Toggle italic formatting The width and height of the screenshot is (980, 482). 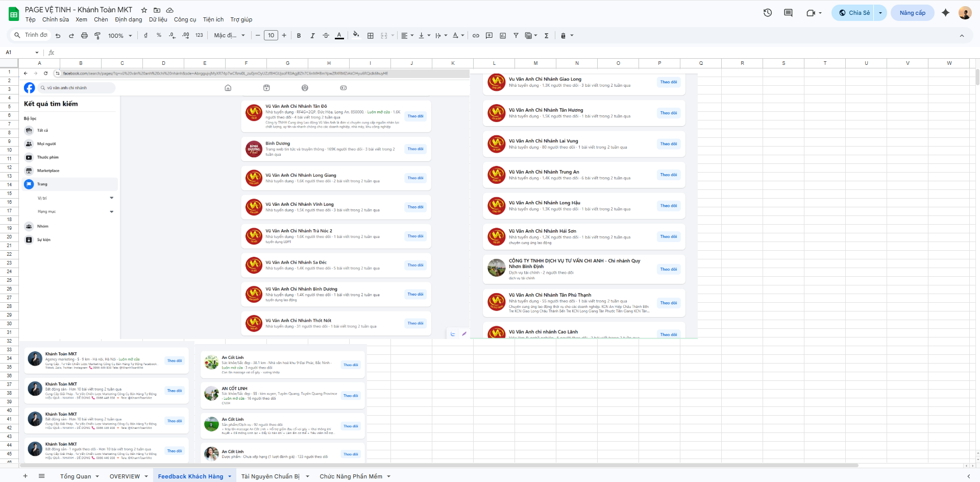312,36
